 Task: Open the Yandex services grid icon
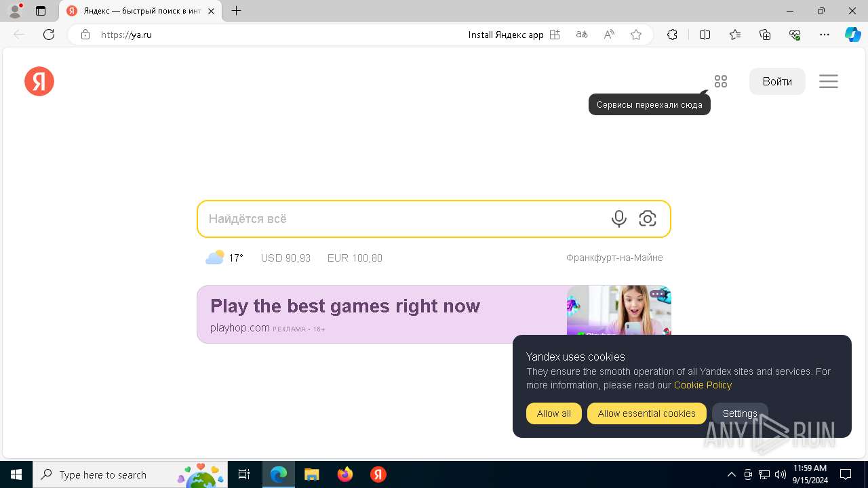pyautogui.click(x=721, y=81)
